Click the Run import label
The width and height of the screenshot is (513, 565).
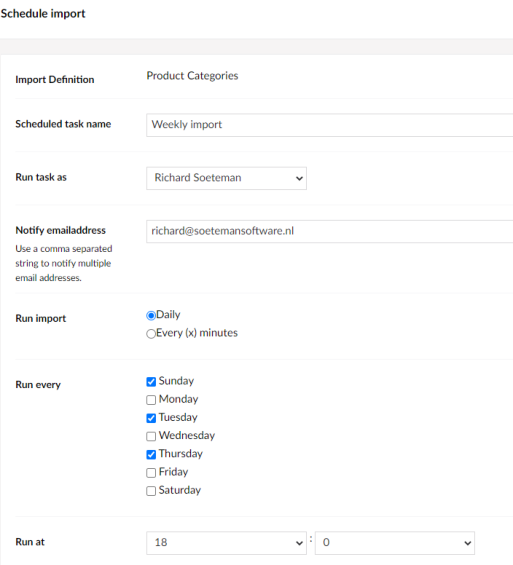[x=41, y=319]
